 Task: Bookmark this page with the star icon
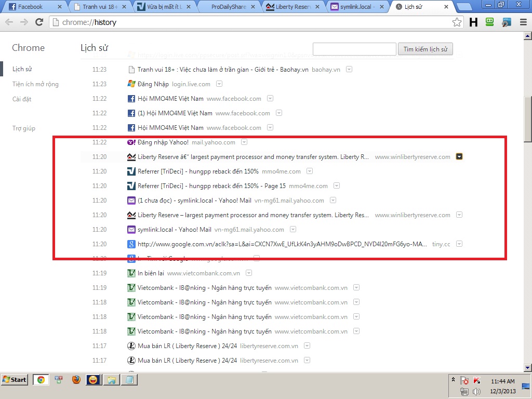coord(457,22)
